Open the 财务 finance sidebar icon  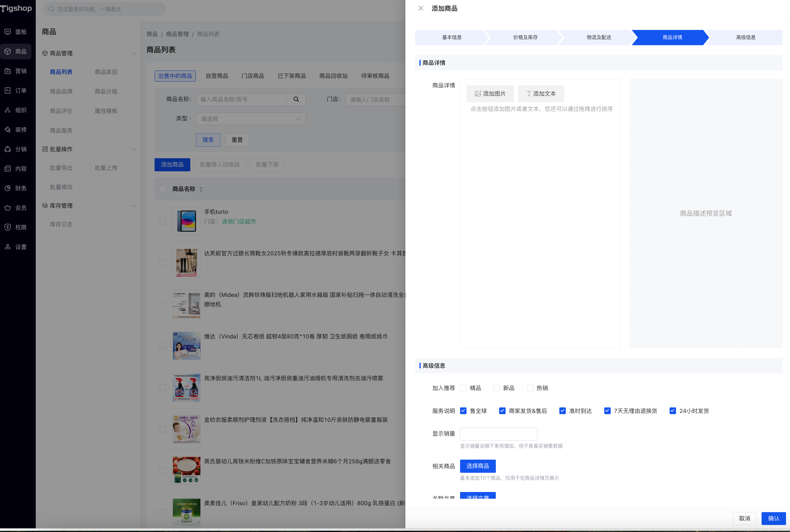(x=8, y=188)
